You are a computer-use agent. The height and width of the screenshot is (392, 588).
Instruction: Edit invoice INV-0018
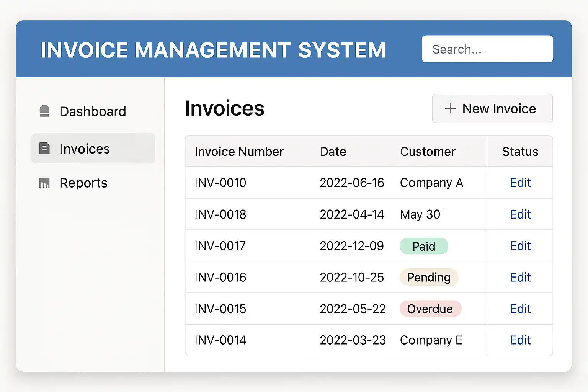pos(520,214)
